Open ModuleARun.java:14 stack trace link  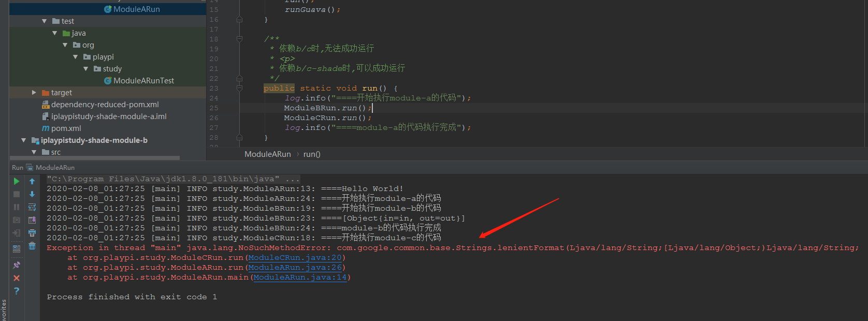click(x=300, y=277)
